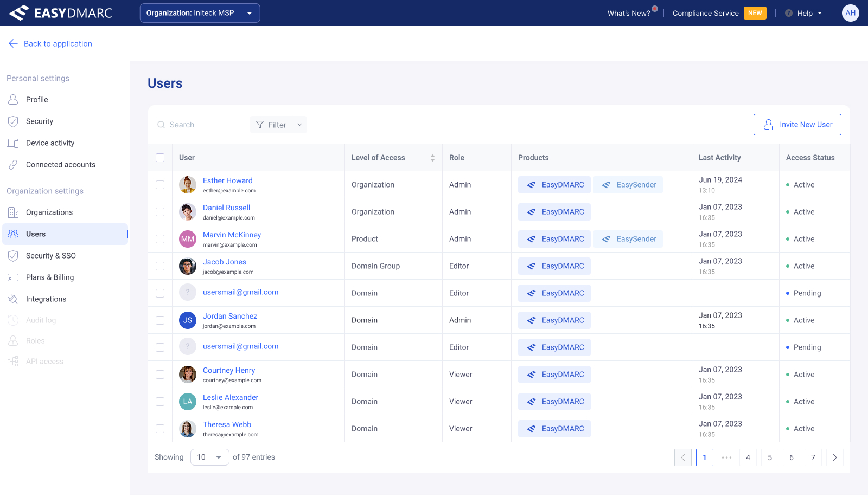This screenshot has width=868, height=497.
Task: Open user avatar AH menu
Action: [850, 13]
